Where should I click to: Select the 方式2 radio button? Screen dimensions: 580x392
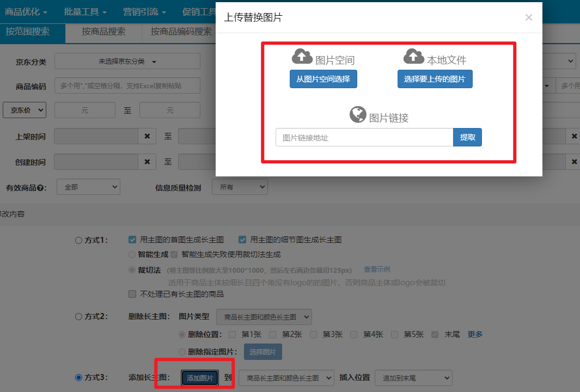coord(78,316)
